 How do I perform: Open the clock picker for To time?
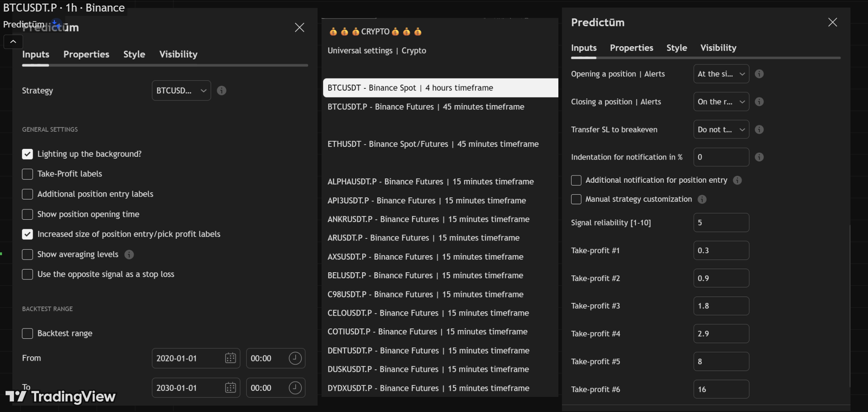295,388
